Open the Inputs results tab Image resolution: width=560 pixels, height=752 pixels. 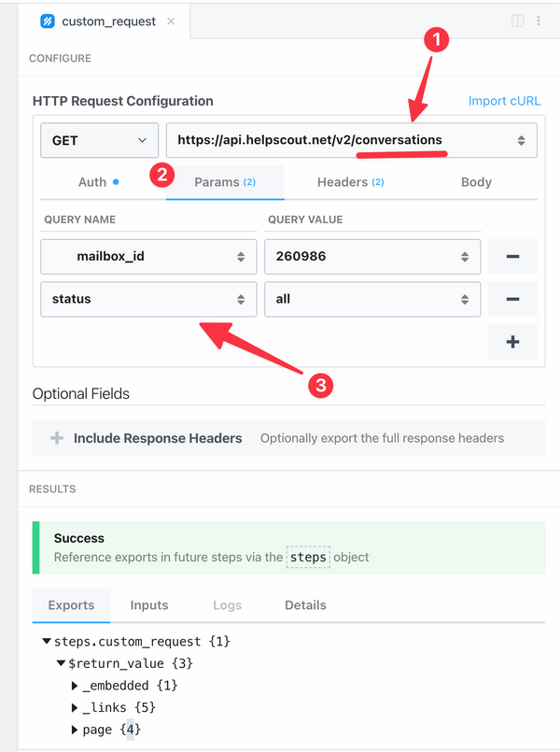point(149,605)
